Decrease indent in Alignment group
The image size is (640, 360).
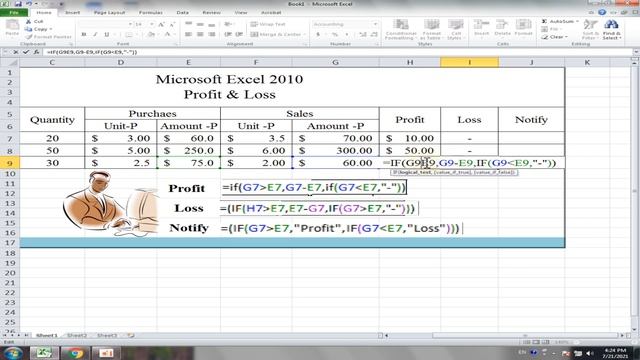[x=228, y=35]
